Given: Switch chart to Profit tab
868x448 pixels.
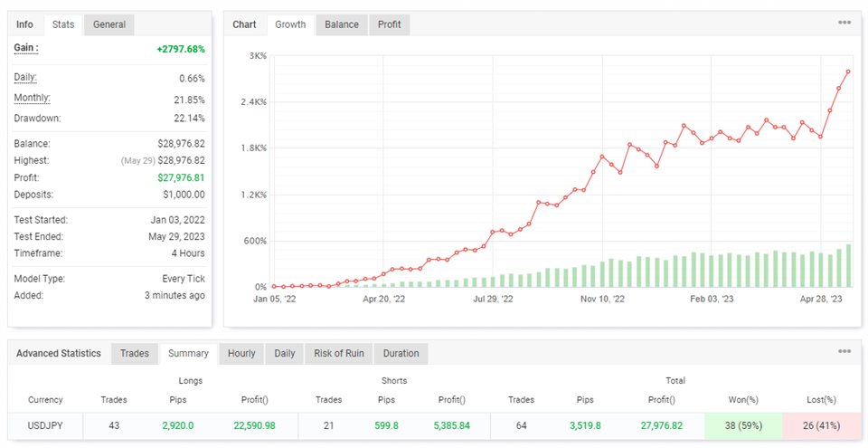Looking at the screenshot, I should [389, 24].
